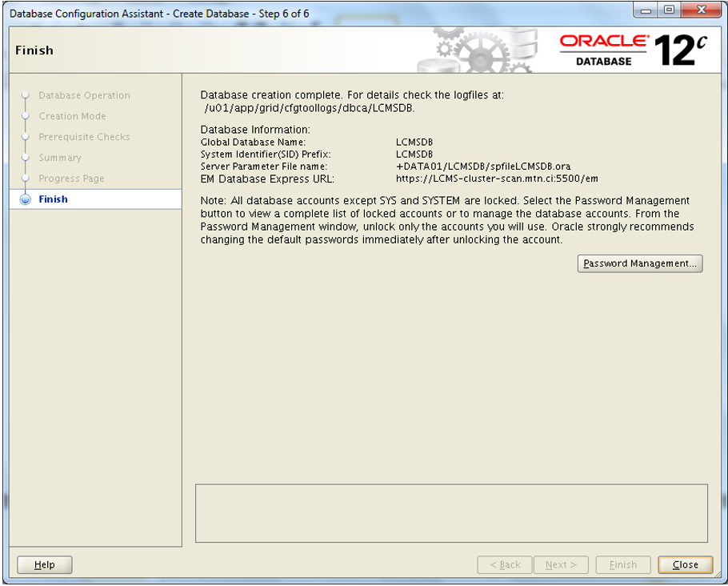Click the 'EM Database Express URL:' label
Screen dimensions: 728x586
[x=267, y=179]
